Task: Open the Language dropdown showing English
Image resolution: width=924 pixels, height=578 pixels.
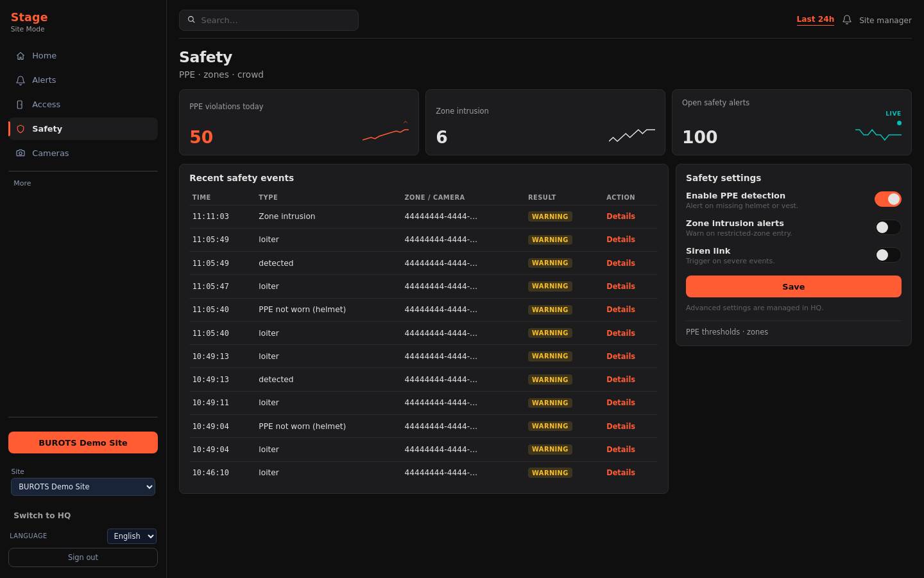Action: pyautogui.click(x=132, y=536)
